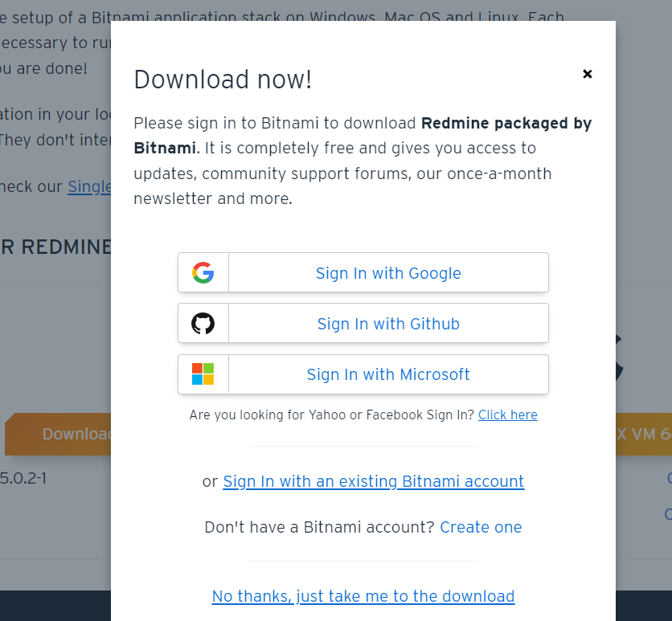Open the Single link in background page
The width and height of the screenshot is (672, 621).
pos(89,186)
